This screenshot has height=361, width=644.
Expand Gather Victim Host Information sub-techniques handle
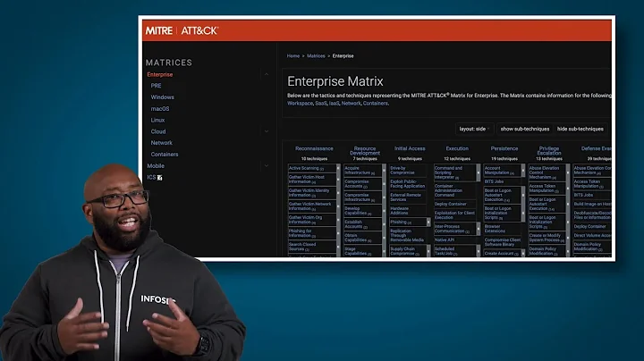338,180
